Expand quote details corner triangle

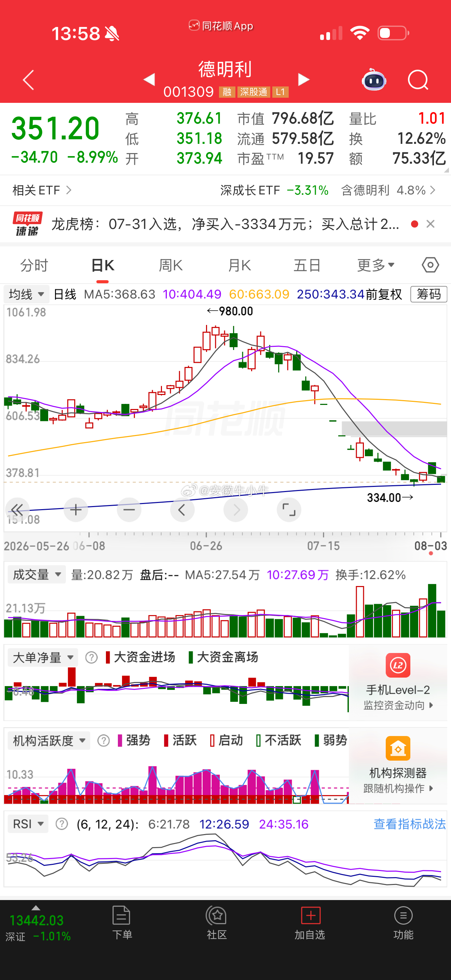point(446,170)
